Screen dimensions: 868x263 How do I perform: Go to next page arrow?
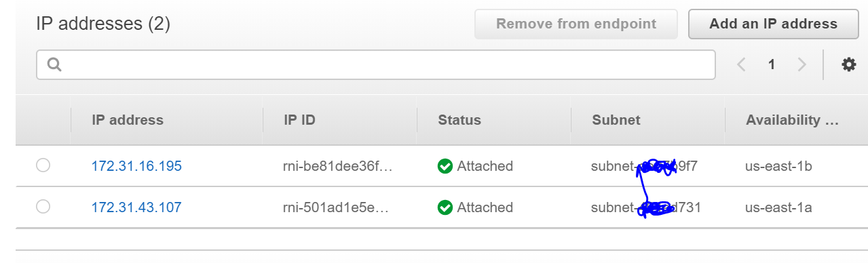(x=802, y=64)
